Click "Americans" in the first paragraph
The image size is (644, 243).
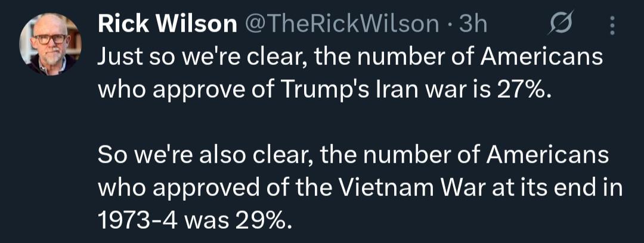click(x=543, y=58)
